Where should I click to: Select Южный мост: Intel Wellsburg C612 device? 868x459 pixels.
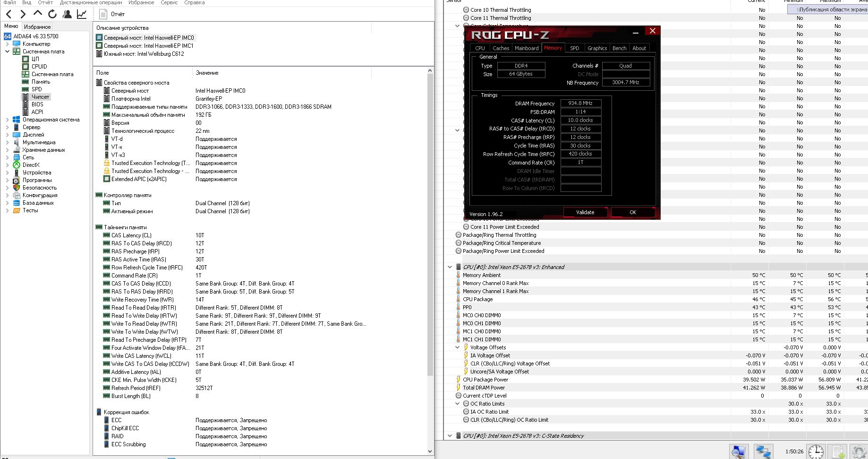click(144, 54)
